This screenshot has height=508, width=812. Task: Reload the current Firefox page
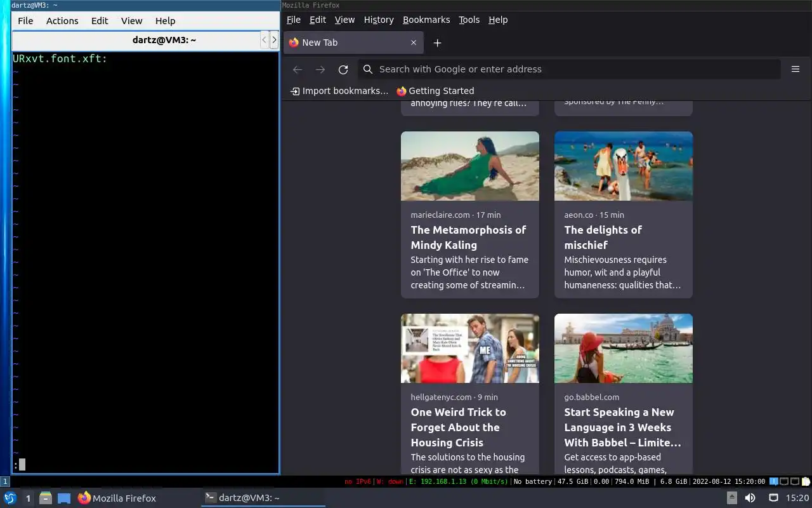pos(343,69)
